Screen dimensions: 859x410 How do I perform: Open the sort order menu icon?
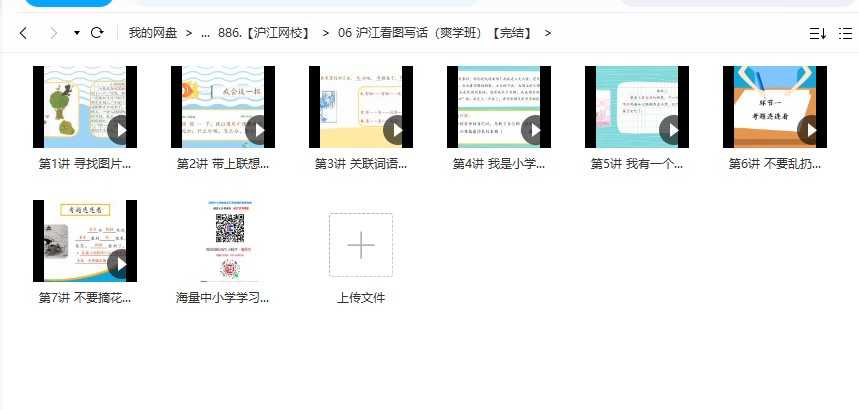coord(816,33)
